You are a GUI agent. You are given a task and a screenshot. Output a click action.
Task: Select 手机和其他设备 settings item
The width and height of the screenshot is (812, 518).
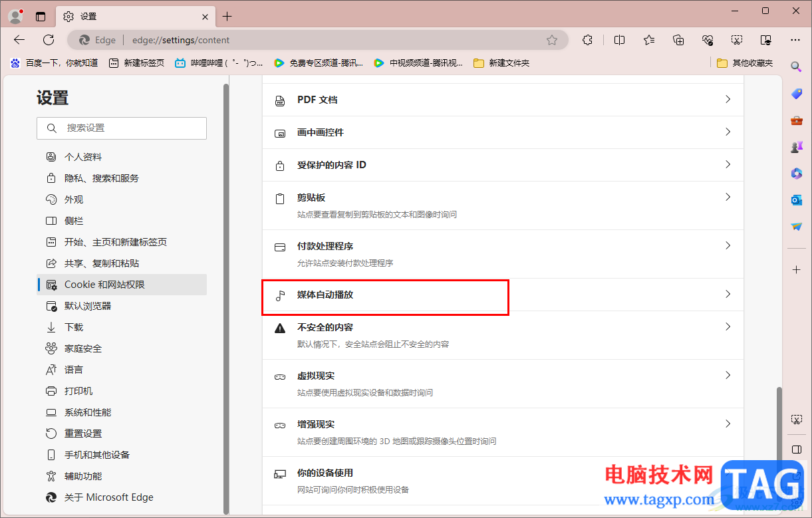122,455
